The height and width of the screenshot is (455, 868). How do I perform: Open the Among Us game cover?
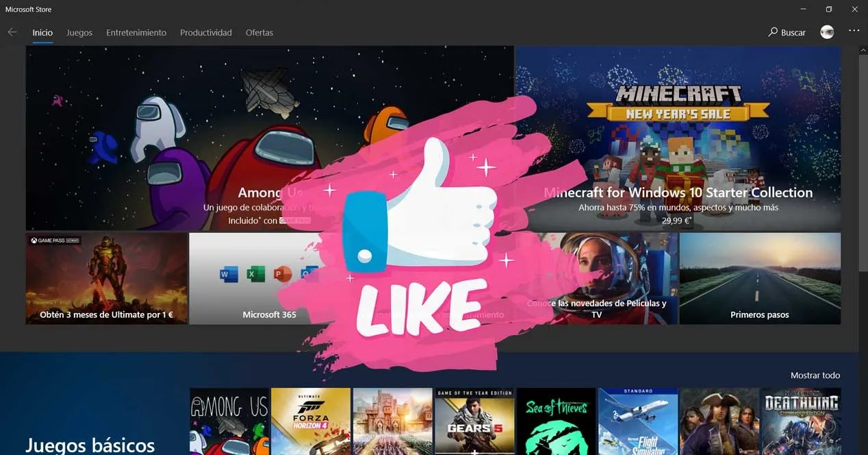(x=229, y=421)
